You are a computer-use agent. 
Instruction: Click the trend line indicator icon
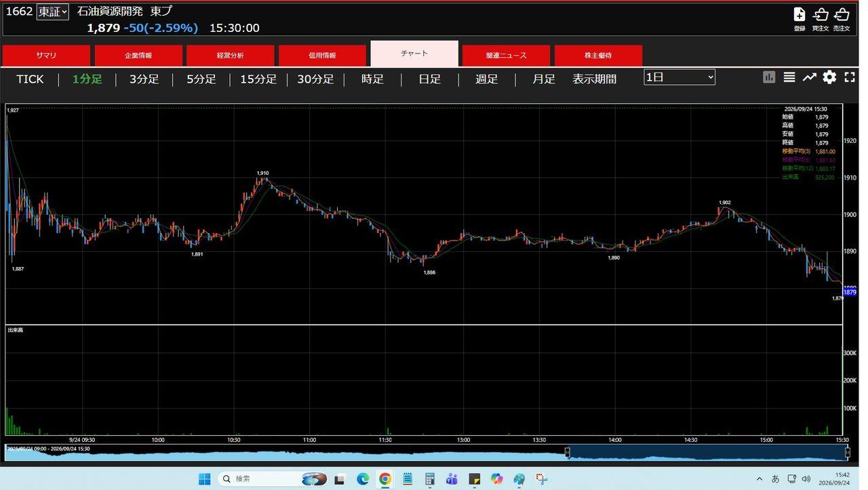(809, 77)
